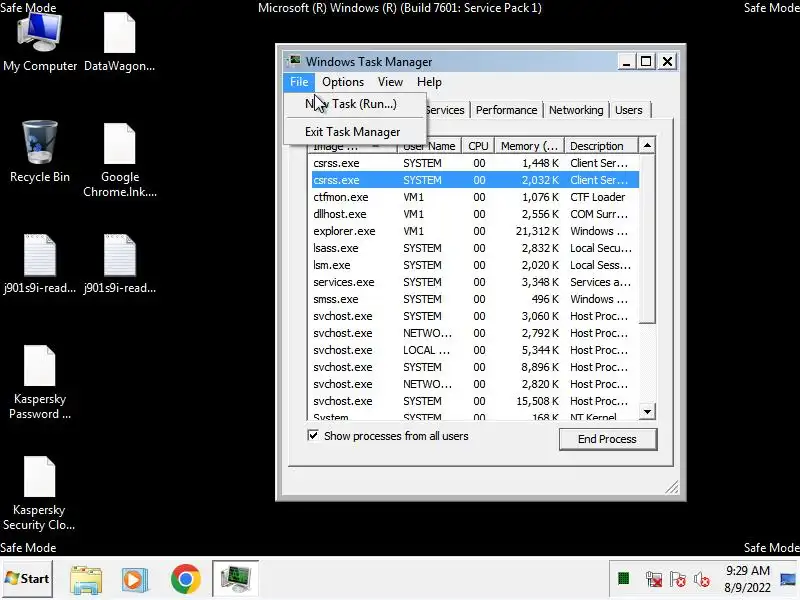The width and height of the screenshot is (800, 600).
Task: Click the muted volume tray icon
Action: [702, 579]
